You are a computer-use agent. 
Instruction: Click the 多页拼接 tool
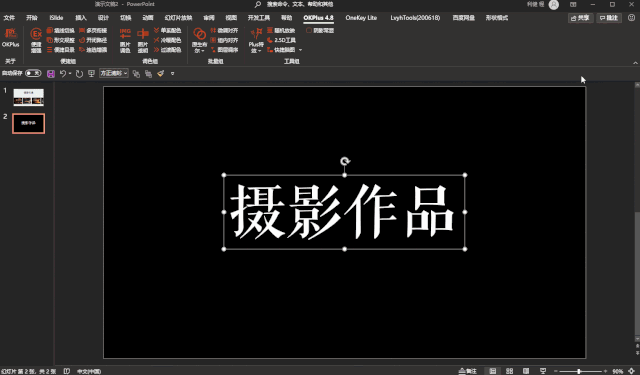tap(93, 31)
